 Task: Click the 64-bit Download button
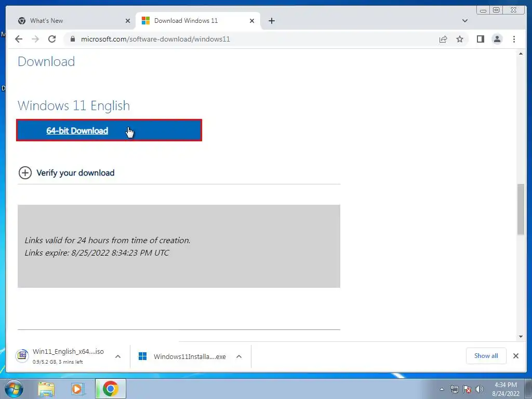coord(109,130)
